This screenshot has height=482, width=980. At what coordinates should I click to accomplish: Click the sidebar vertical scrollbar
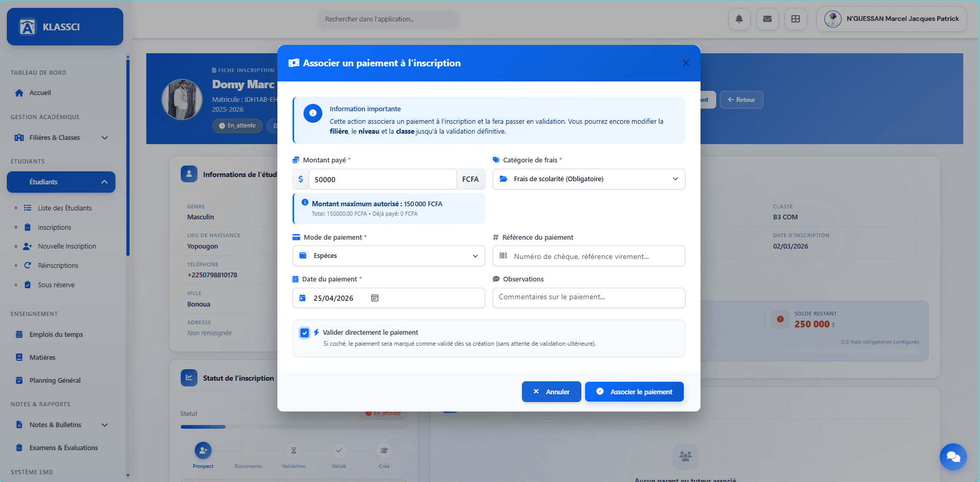point(128,157)
